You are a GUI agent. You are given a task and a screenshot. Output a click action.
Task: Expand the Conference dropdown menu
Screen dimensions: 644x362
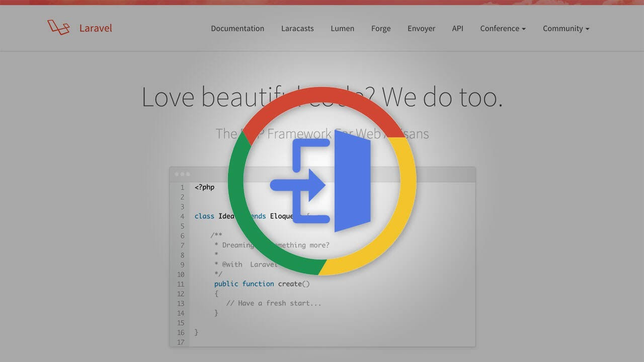pos(503,29)
